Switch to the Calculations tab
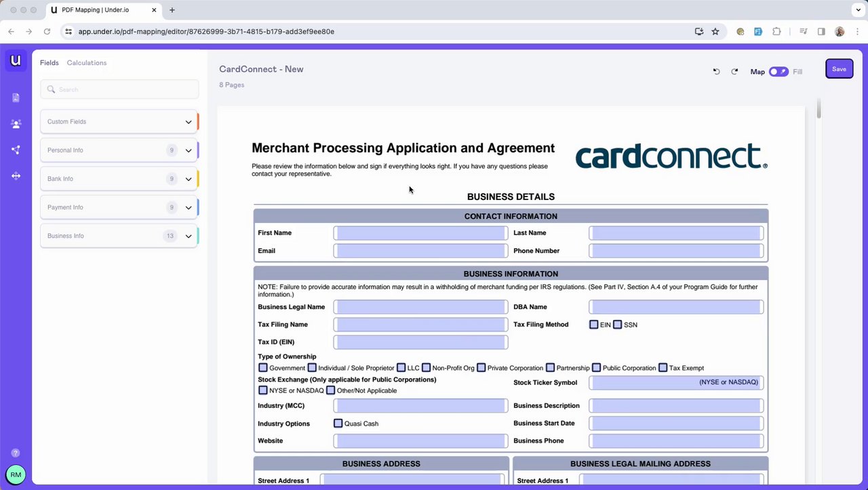This screenshot has height=490, width=868. click(87, 63)
